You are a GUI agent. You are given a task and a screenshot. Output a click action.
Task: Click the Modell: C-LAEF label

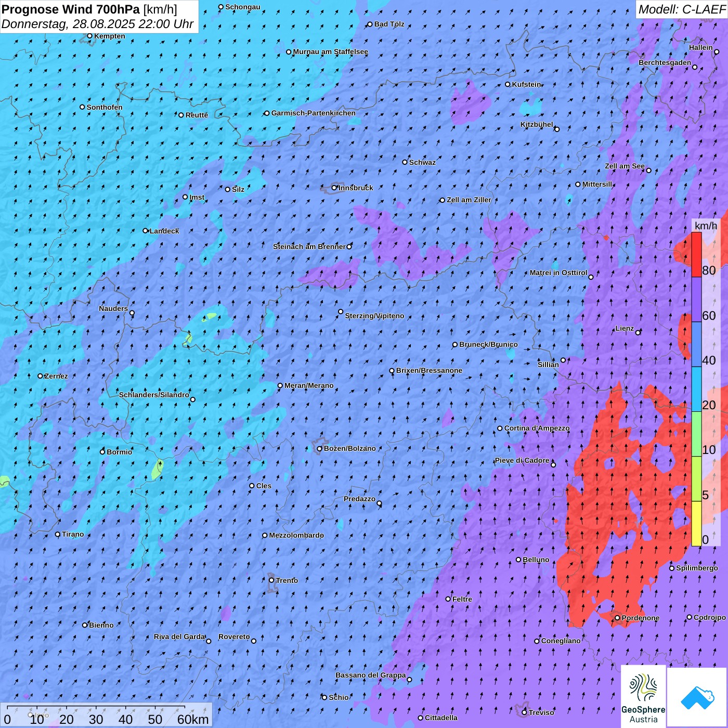pyautogui.click(x=682, y=9)
